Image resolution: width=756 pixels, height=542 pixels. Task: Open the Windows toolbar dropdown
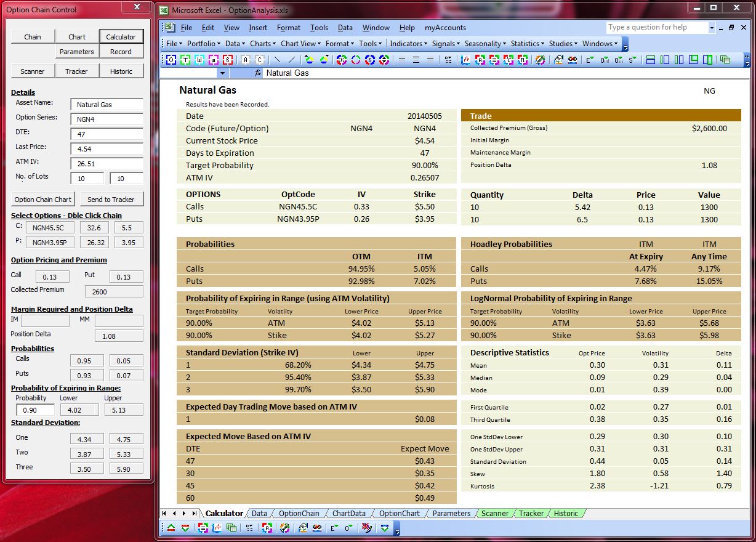[600, 44]
